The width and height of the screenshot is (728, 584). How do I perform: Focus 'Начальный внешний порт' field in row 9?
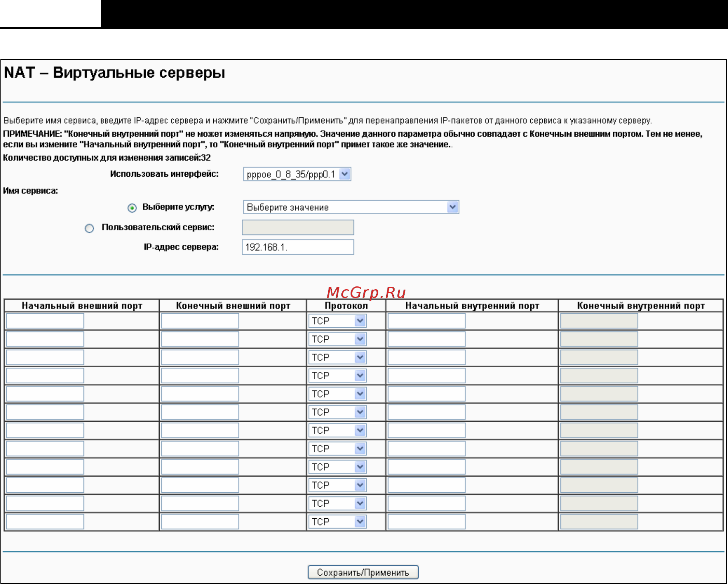[45, 467]
